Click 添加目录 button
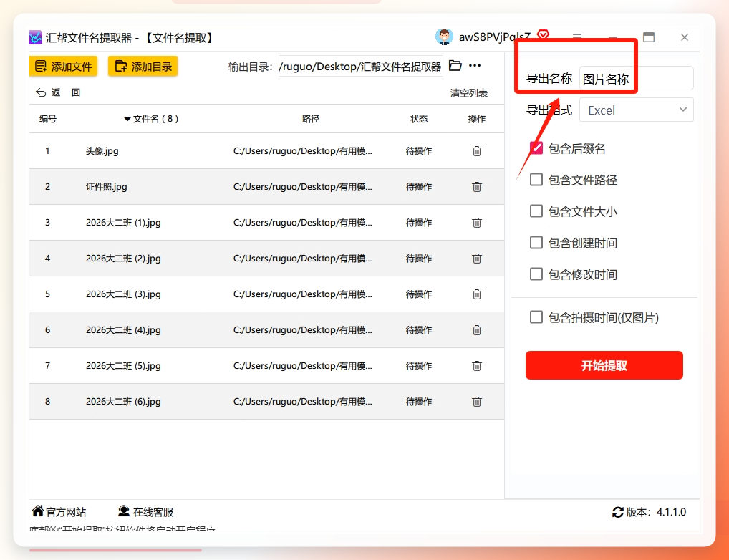The width and height of the screenshot is (729, 560). point(143,67)
